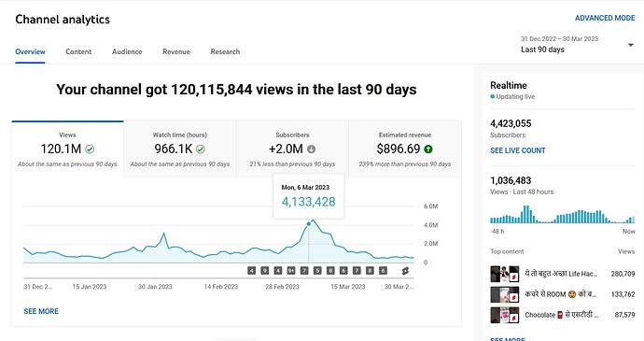Open thumbnail of 'Life Hac...' top video
Image resolution: width=644 pixels, height=341 pixels.
coord(504,274)
